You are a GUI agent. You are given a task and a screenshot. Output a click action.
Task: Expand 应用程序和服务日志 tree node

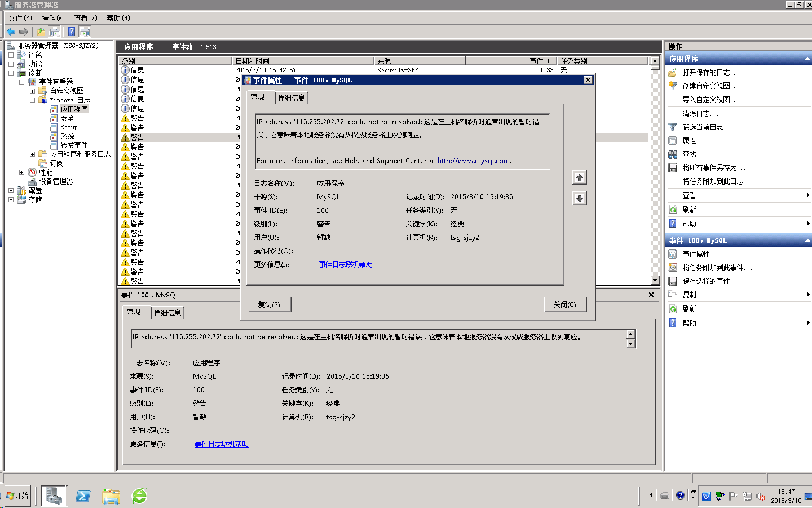click(x=32, y=154)
